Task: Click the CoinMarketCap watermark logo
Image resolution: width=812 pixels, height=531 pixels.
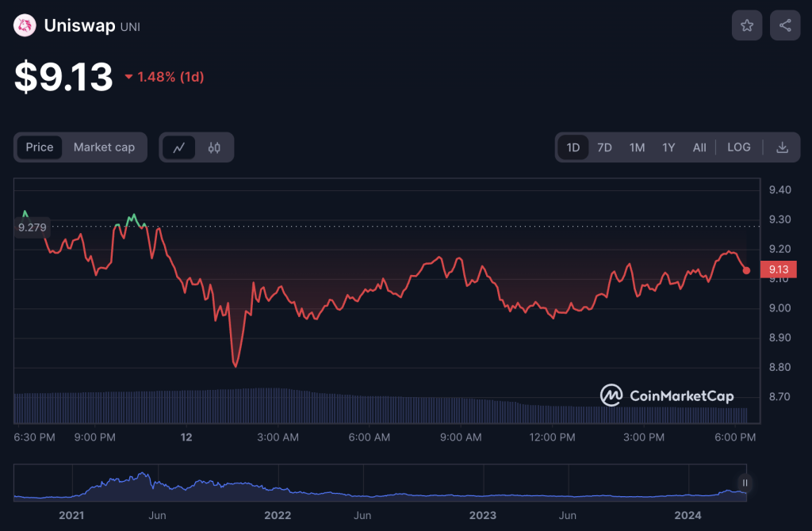Action: 667,395
